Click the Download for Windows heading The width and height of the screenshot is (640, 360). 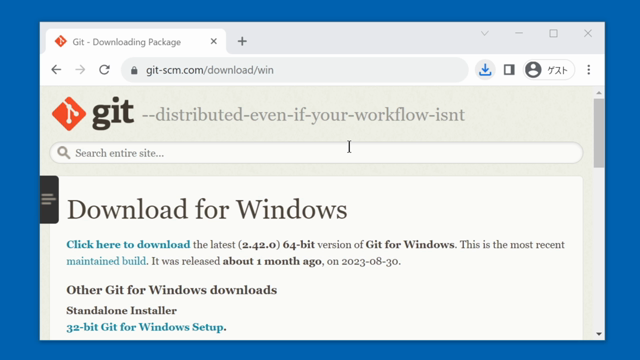[207, 209]
